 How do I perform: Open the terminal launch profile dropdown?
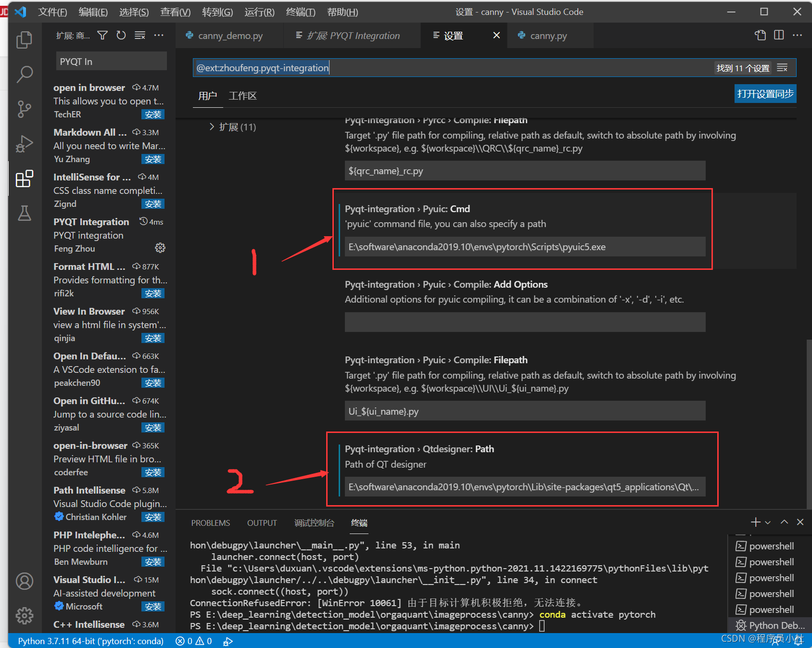(x=768, y=522)
